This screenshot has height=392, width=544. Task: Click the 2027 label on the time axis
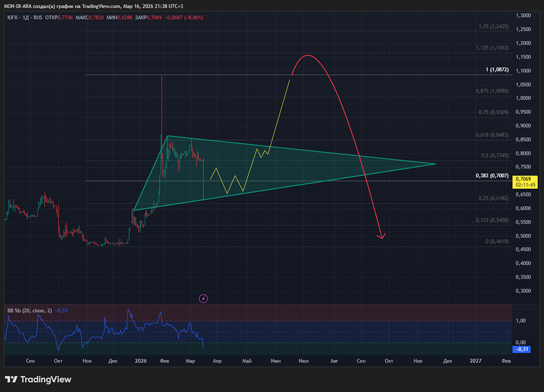[475, 360]
